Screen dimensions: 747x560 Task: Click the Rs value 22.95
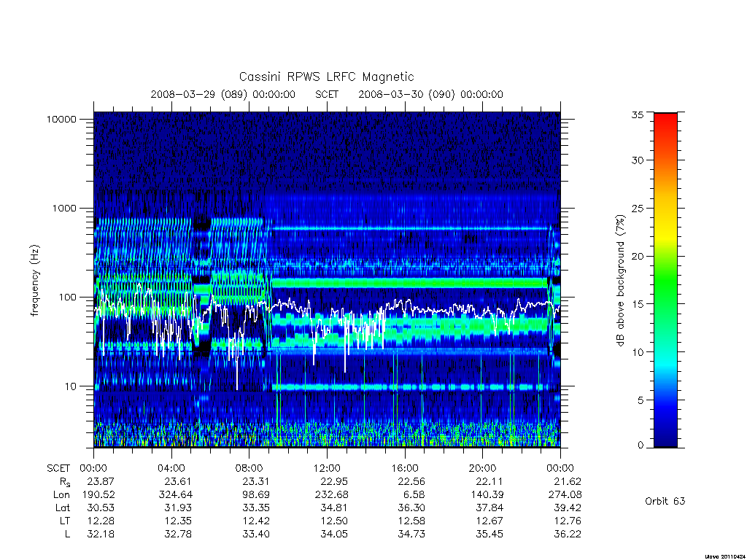(x=334, y=481)
